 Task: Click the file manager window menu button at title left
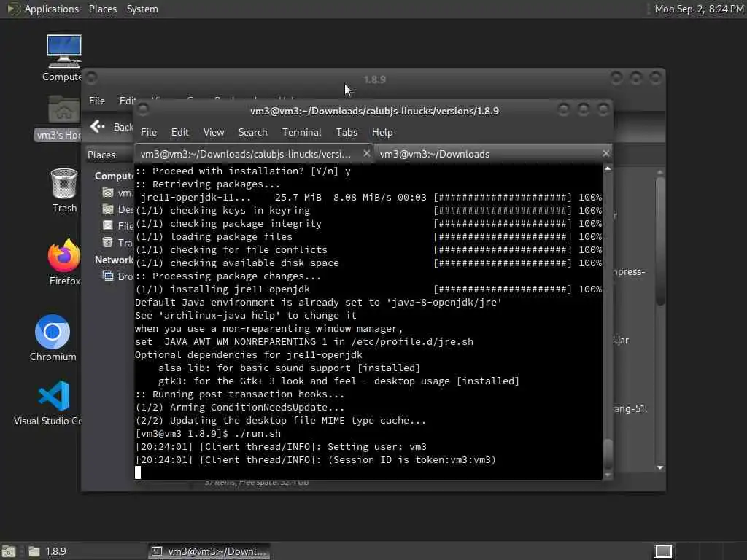91,77
